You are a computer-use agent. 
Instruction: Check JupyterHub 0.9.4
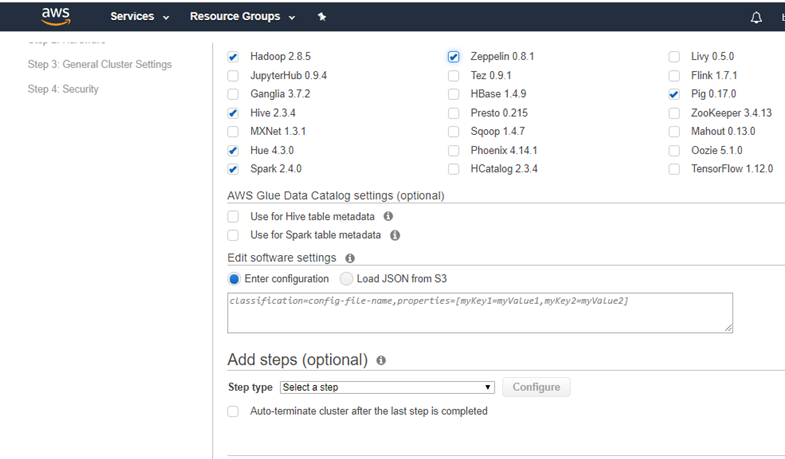[233, 76]
